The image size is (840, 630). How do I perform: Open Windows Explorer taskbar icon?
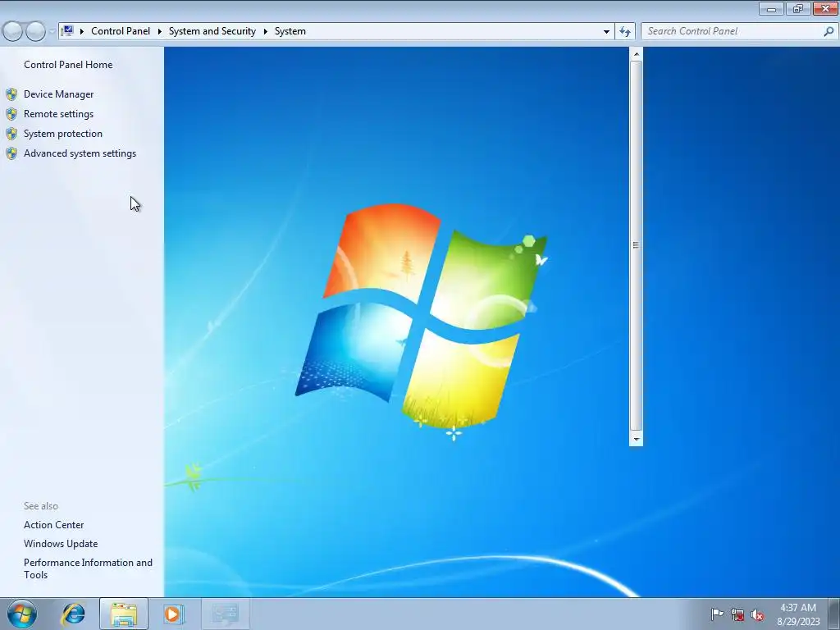pos(124,614)
